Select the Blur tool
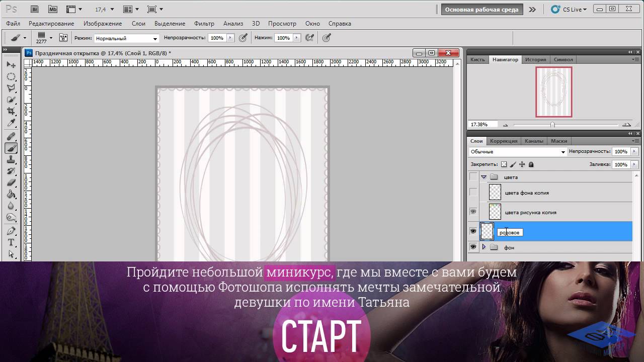Screen dimensions: 644x362 [x=11, y=206]
